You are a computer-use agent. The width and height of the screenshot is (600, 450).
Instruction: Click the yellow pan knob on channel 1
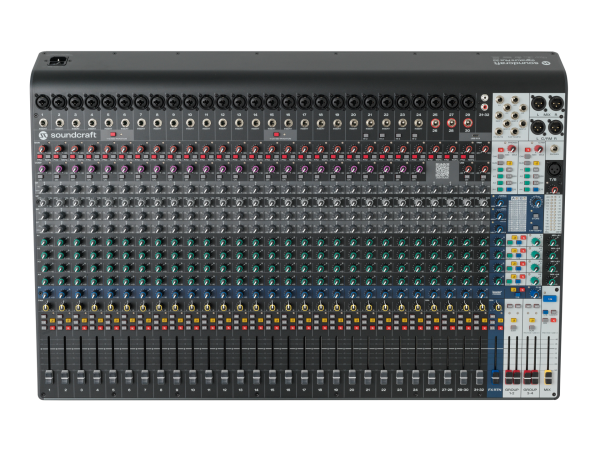pos(46,308)
